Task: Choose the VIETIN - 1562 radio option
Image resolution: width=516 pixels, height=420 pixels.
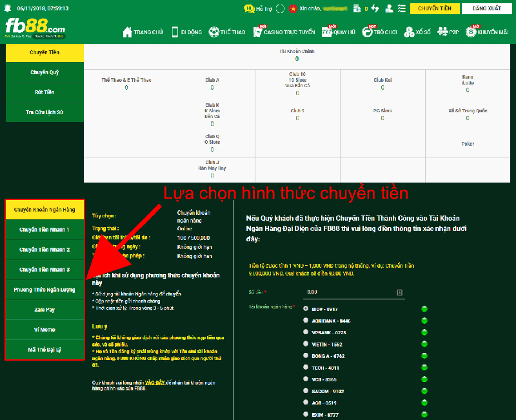Action: click(x=306, y=344)
